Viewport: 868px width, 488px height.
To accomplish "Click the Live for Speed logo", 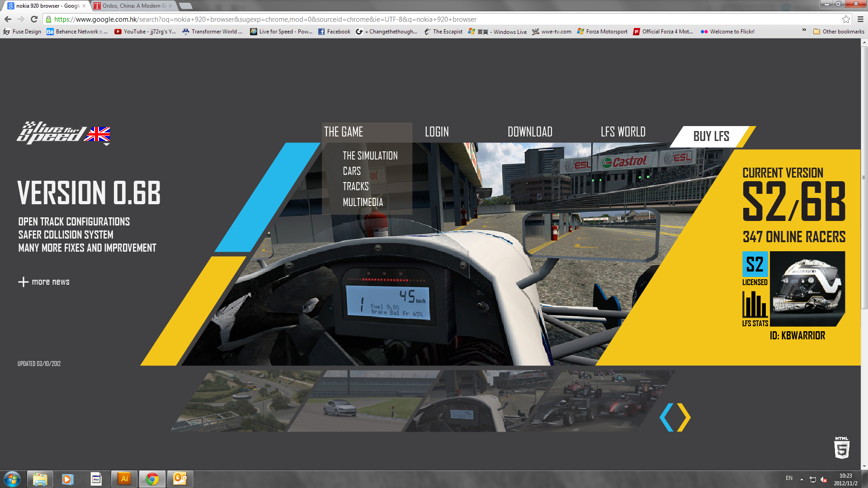I will click(x=51, y=133).
